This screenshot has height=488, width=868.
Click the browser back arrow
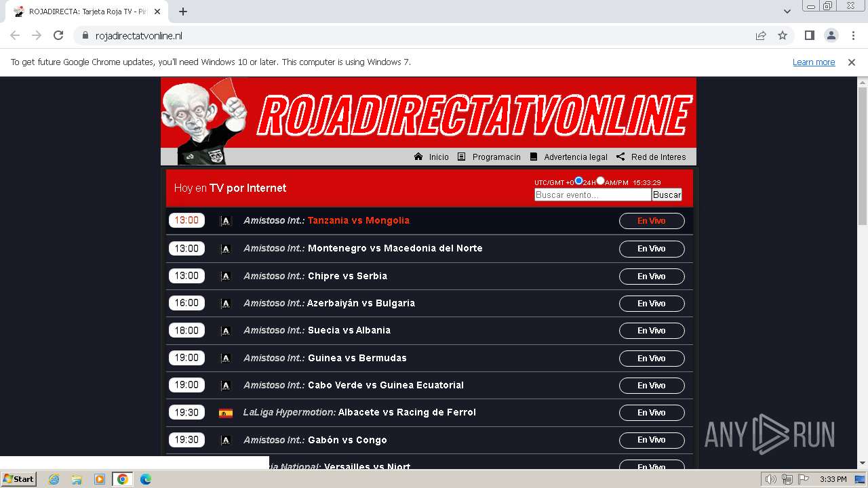(x=15, y=36)
